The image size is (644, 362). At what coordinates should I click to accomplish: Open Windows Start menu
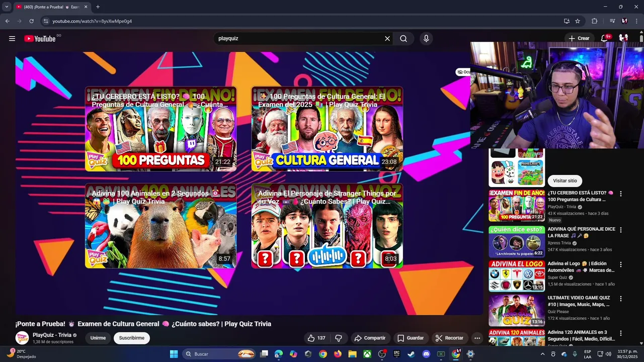pos(174,354)
